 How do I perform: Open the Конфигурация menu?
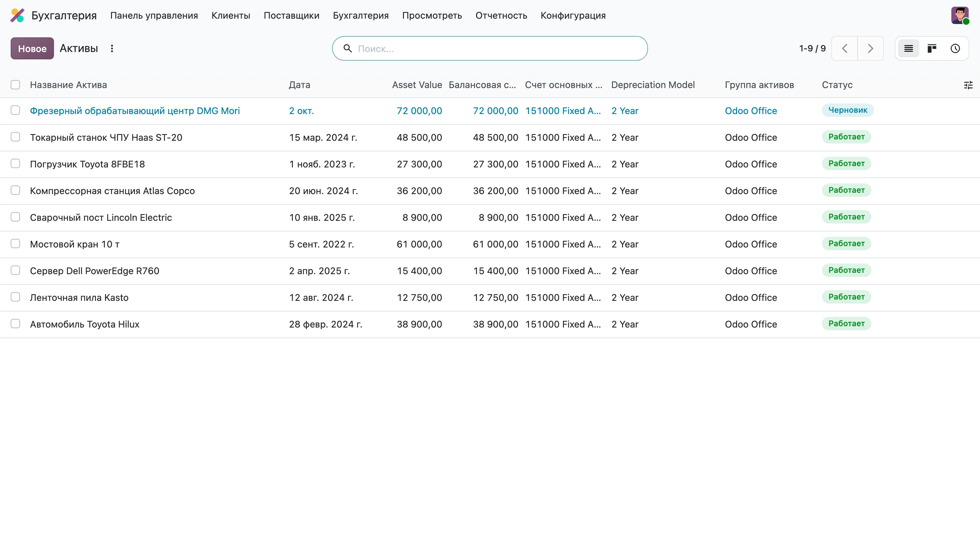pos(573,16)
